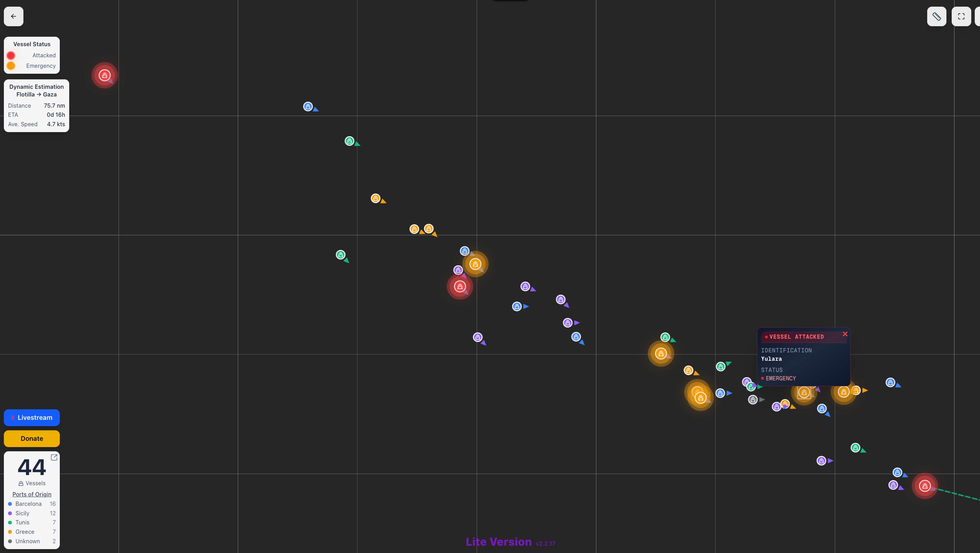Open the Livestream button
The width and height of the screenshot is (980, 553).
click(32, 418)
